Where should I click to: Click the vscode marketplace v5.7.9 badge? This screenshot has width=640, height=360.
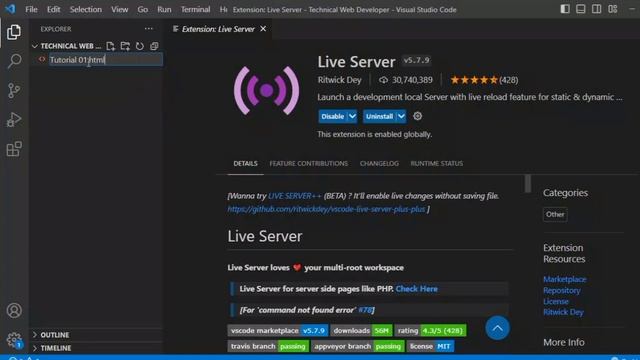pyautogui.click(x=278, y=330)
